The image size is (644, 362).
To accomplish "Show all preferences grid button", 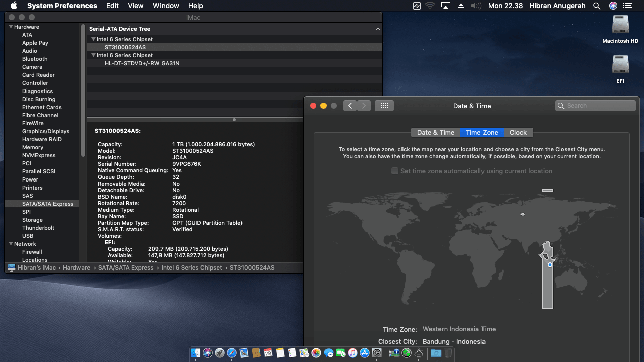I will tap(384, 106).
